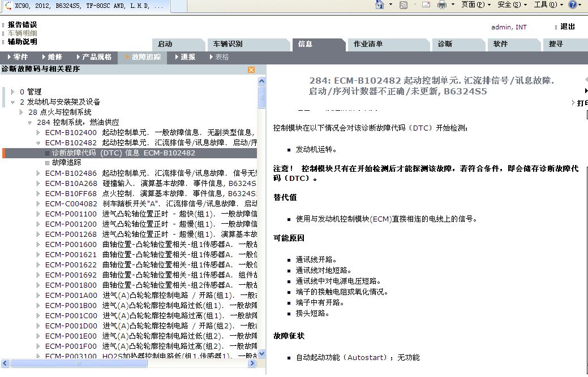Expand the 0 管理 tree node
This screenshot has height=377, width=588.
13,92
